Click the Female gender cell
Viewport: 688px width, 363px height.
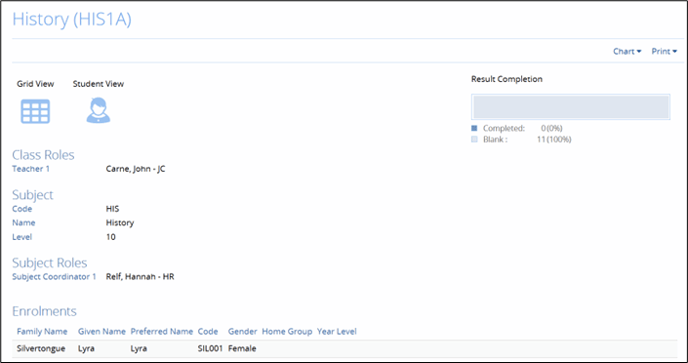tap(242, 349)
